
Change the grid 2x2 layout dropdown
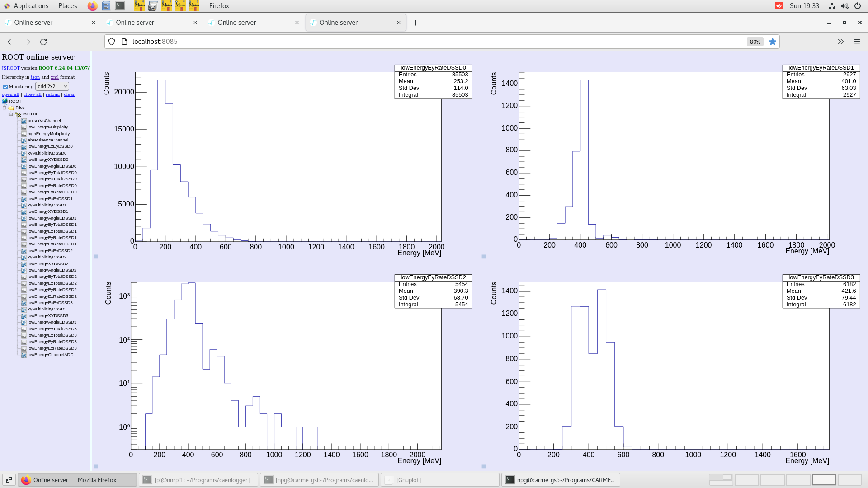pos(52,86)
